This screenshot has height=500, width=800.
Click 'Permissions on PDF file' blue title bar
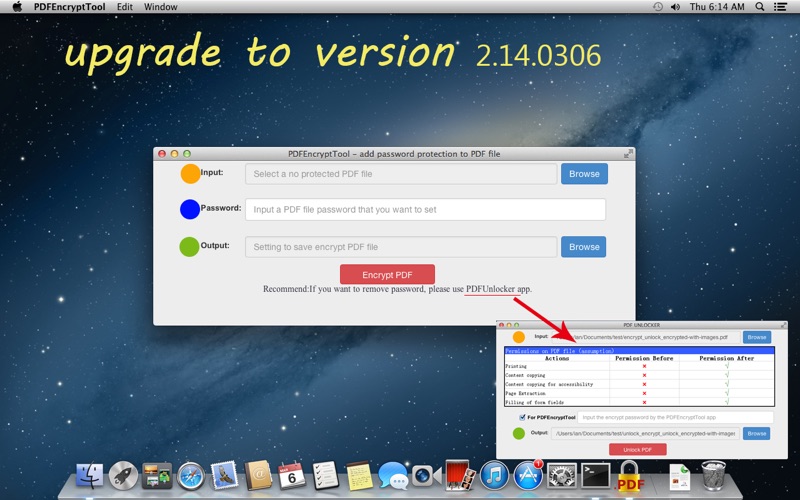click(x=639, y=351)
